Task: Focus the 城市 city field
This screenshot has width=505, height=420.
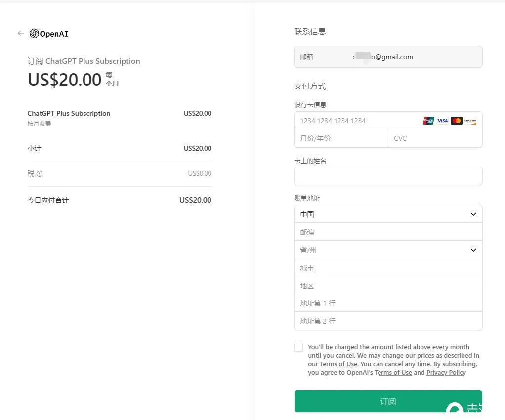Action: point(388,267)
